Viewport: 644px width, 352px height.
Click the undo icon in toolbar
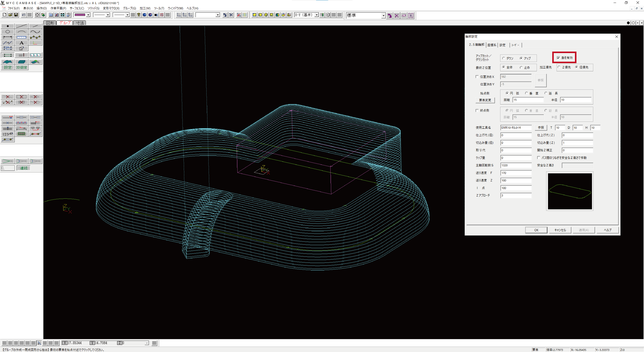(x=24, y=15)
